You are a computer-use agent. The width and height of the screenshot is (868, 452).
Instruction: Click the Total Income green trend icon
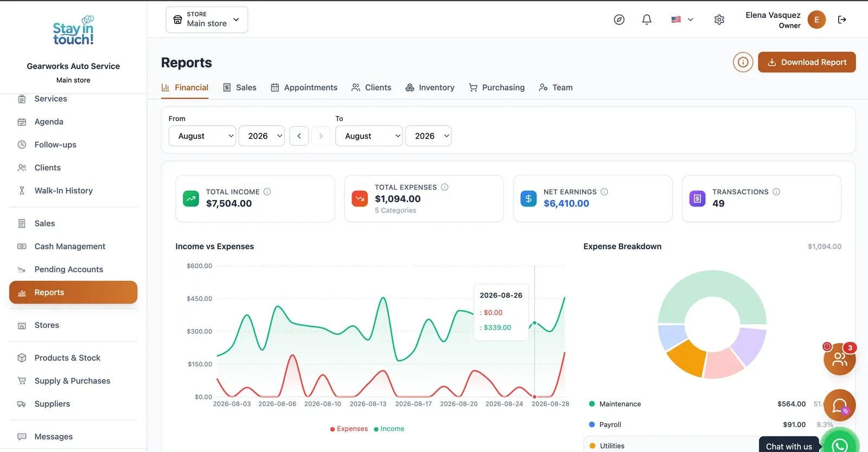(191, 198)
